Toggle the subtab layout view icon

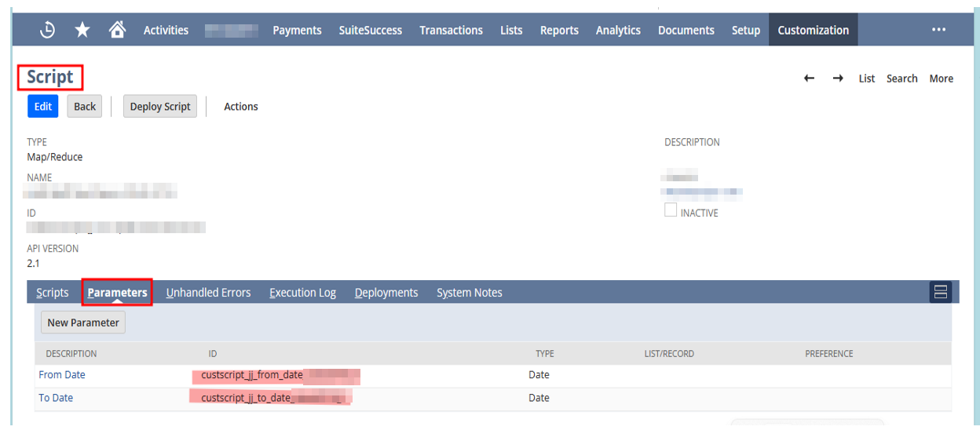[940, 293]
